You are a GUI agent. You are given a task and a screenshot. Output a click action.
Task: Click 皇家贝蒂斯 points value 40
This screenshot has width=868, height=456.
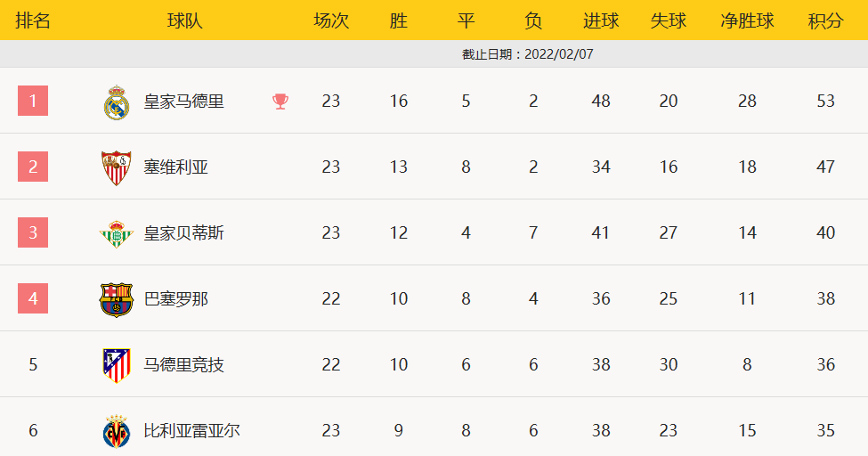[x=825, y=233]
